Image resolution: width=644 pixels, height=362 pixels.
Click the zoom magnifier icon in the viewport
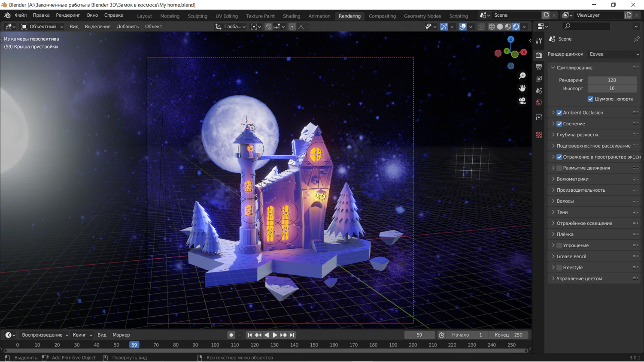point(522,76)
